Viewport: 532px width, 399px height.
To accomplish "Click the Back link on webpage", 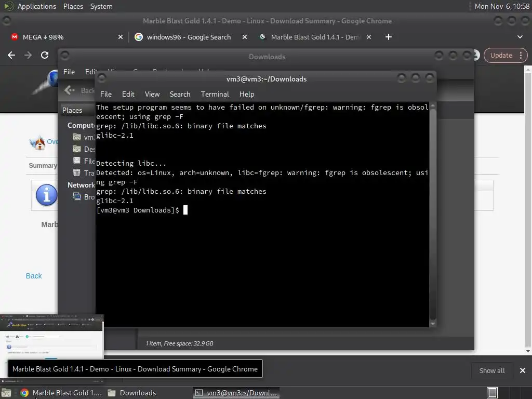I will pos(34,276).
